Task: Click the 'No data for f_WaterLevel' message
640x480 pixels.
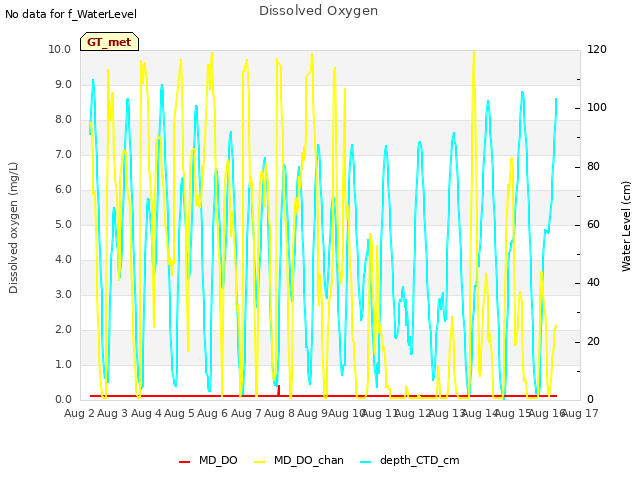Action: tap(71, 14)
